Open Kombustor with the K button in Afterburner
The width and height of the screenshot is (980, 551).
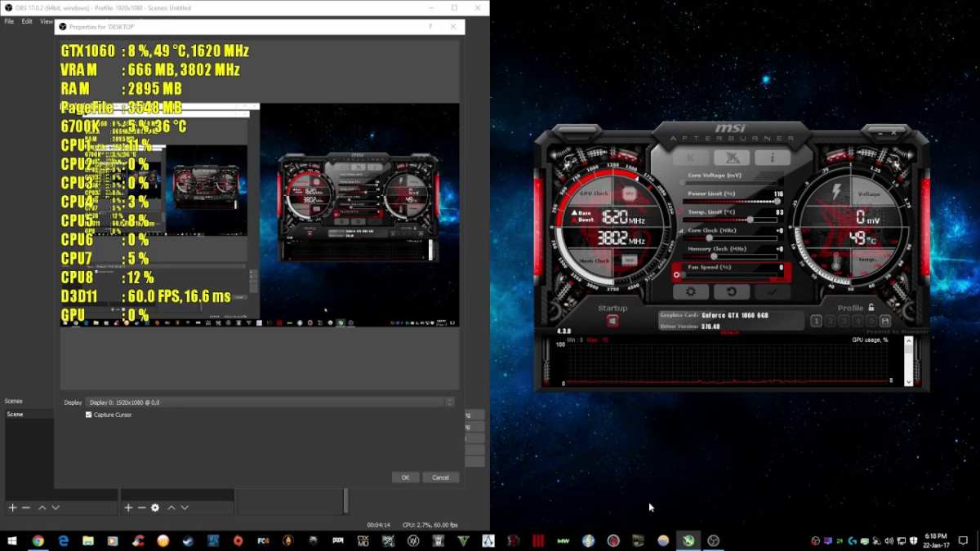click(x=691, y=158)
